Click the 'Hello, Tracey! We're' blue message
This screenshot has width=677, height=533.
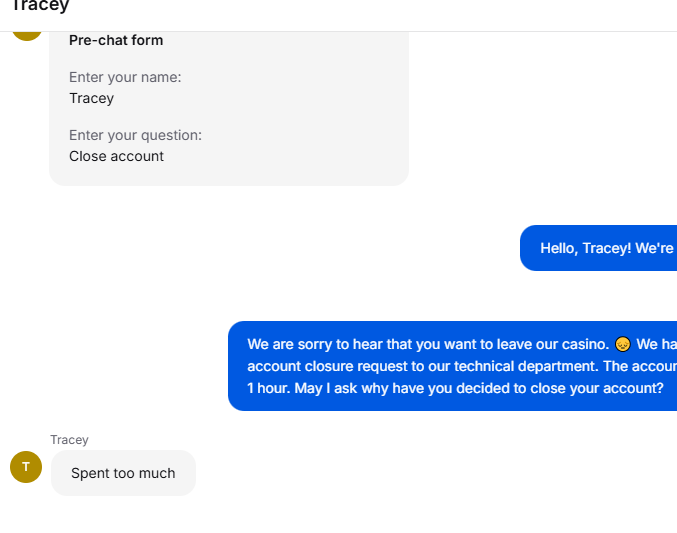tap(598, 248)
